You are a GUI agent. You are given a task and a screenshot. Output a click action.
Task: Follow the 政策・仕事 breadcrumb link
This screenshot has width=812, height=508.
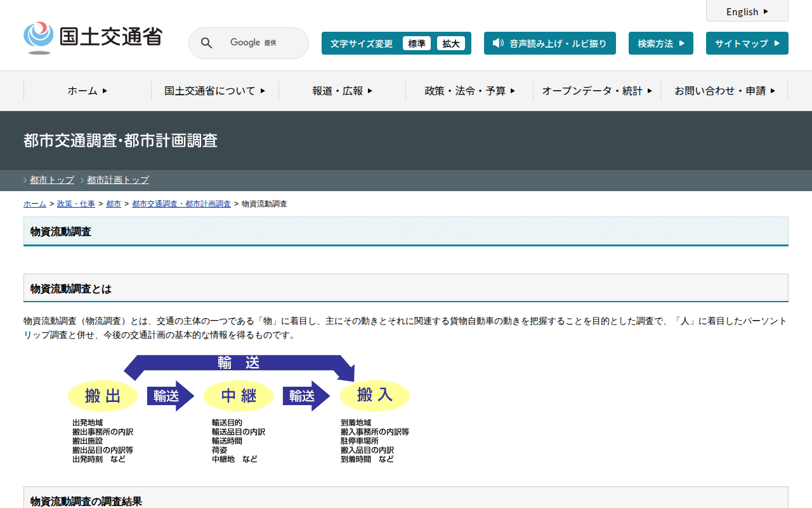click(76, 204)
